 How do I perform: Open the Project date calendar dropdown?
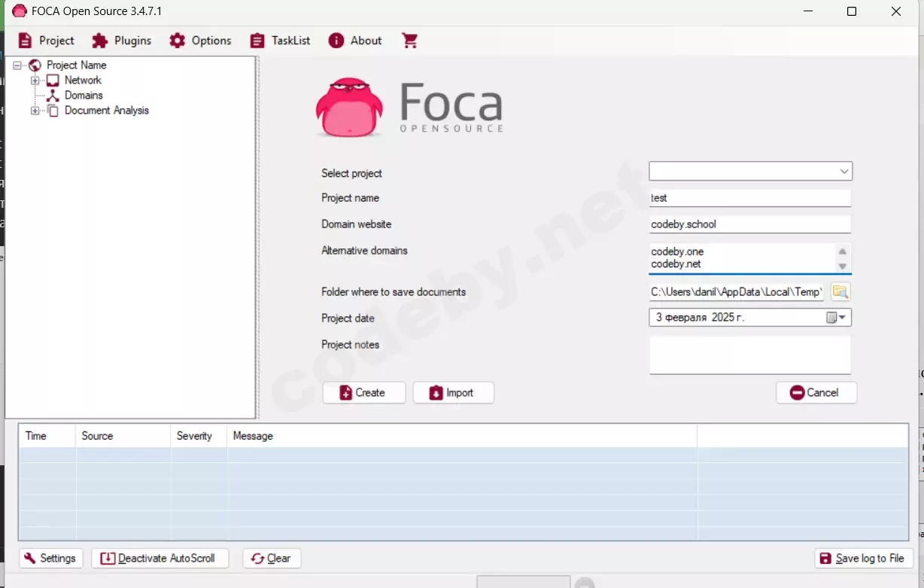tap(837, 318)
